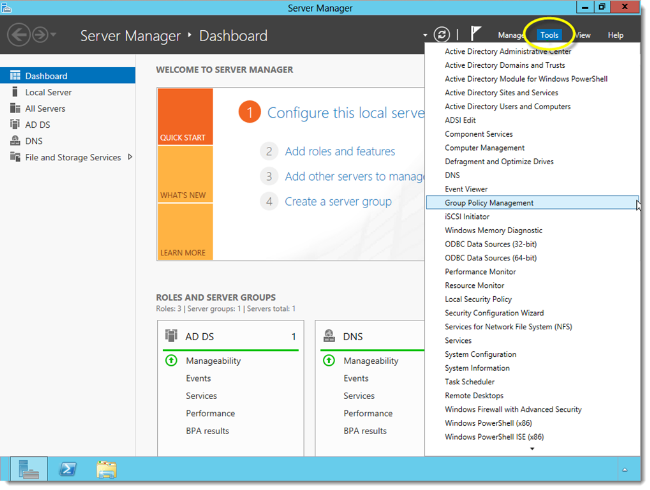Image resolution: width=650 pixels, height=490 pixels.
Task: Open the QUICK START tile
Action: point(185,116)
